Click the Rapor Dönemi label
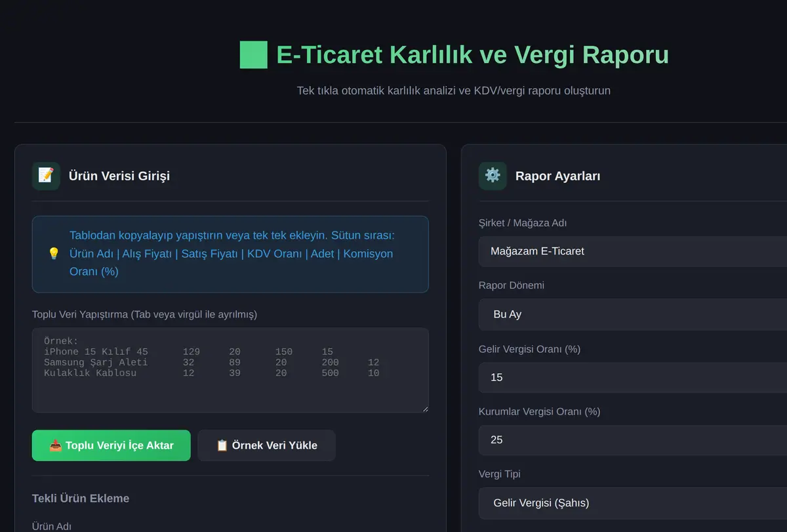Screen dimensions: 787x532 click(512, 285)
